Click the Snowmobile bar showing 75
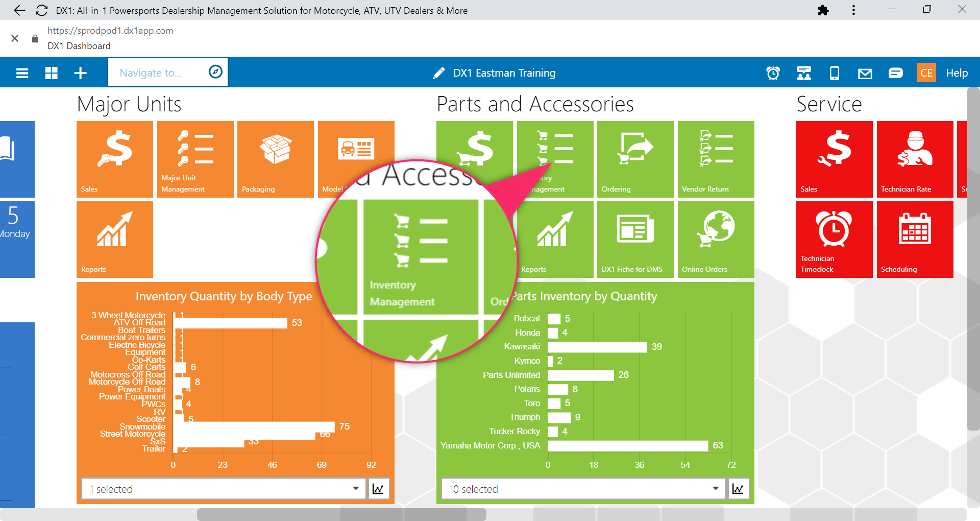 (254, 427)
